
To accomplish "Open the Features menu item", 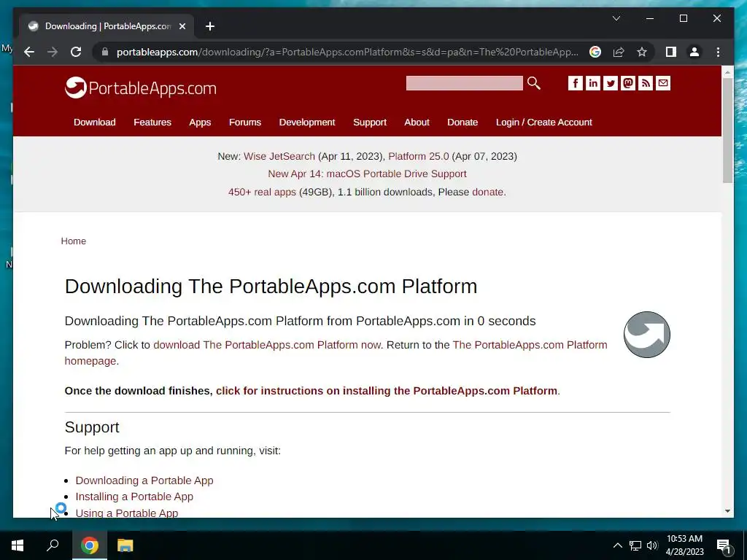I will coord(152,122).
